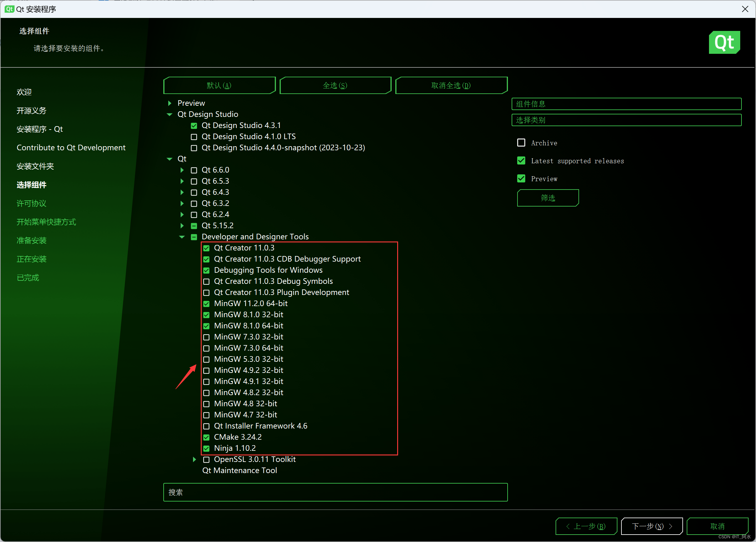Collapse Developer and Designer Tools node
This screenshot has height=542, width=756.
(x=182, y=237)
